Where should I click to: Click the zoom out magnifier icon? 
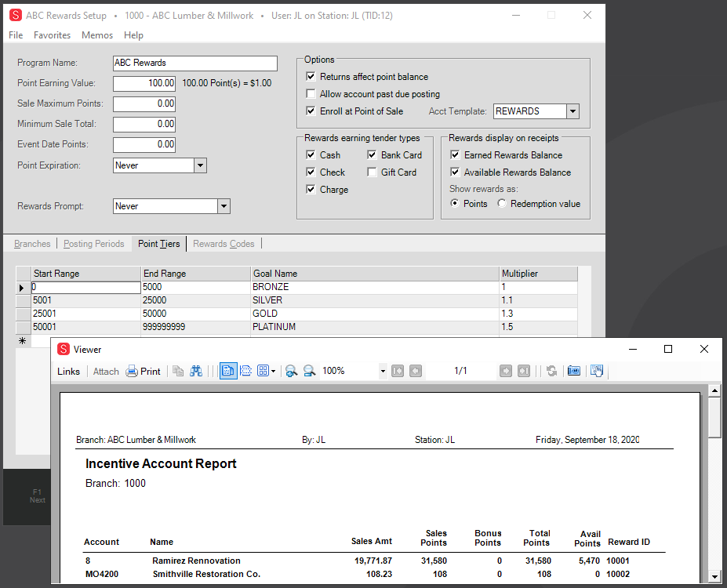[x=309, y=372]
